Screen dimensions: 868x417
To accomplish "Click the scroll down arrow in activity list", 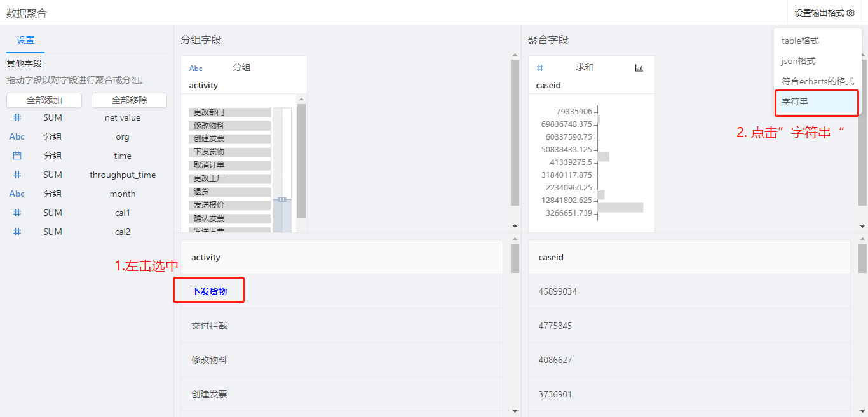I will pyautogui.click(x=301, y=228).
